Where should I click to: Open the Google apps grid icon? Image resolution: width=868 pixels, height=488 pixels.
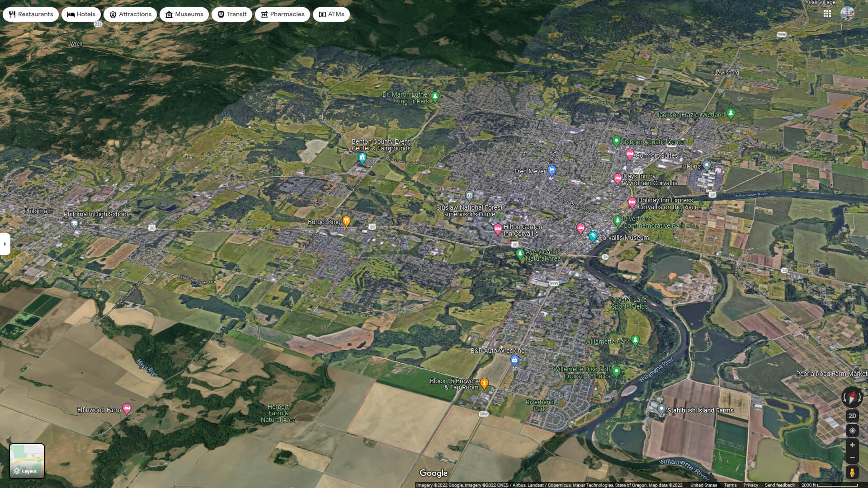pyautogui.click(x=828, y=14)
